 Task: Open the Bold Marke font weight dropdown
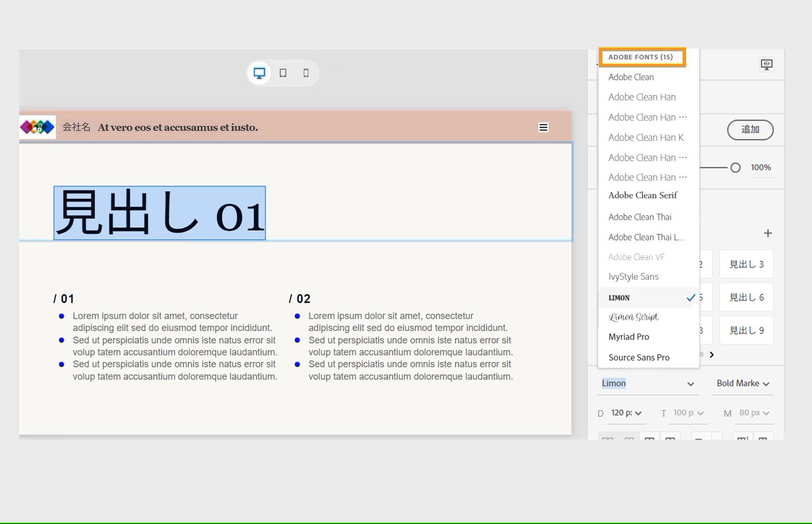click(x=743, y=383)
